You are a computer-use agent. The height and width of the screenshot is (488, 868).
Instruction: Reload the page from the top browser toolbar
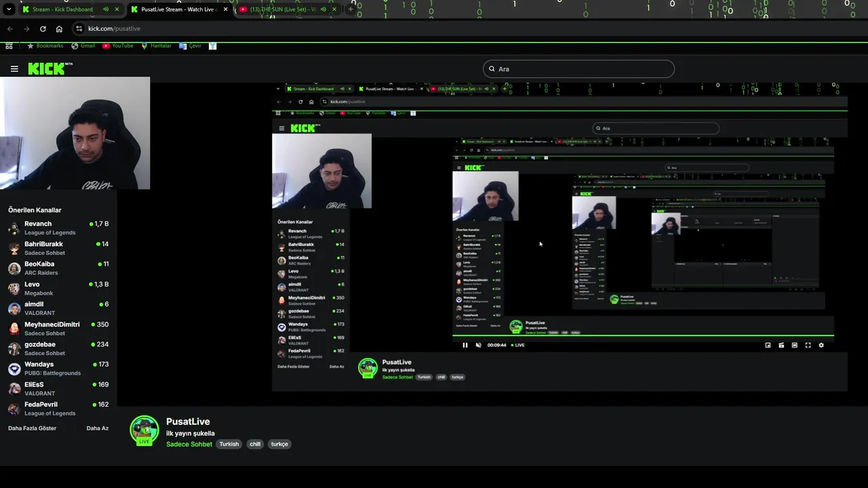click(43, 28)
